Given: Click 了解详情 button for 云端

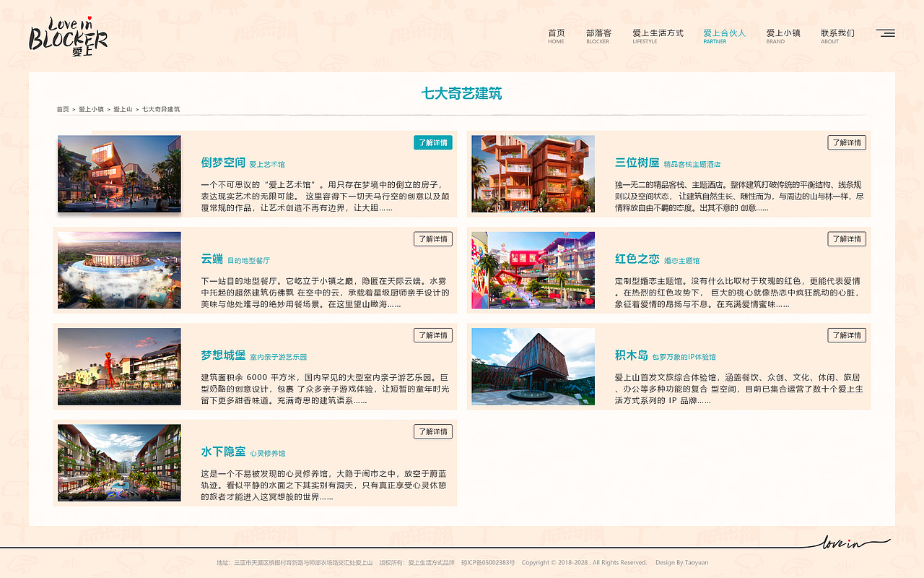Looking at the screenshot, I should tap(433, 239).
